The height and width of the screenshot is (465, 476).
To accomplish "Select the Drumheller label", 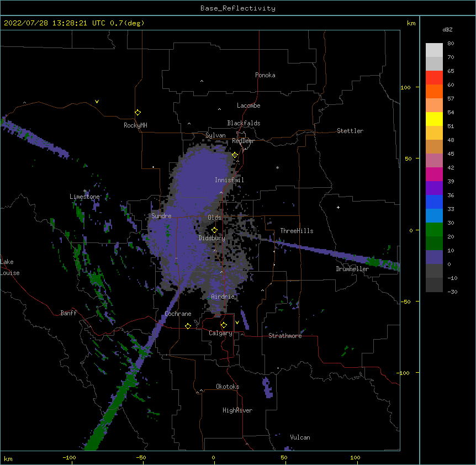I will click(x=352, y=269).
